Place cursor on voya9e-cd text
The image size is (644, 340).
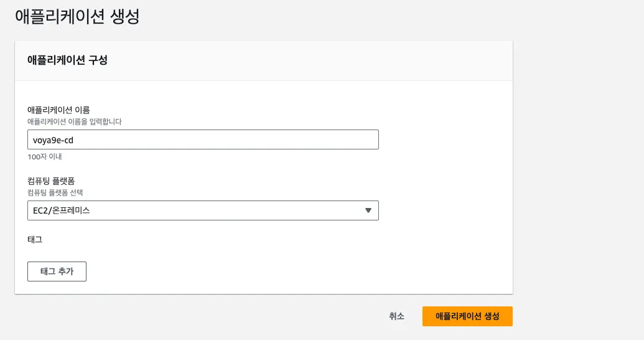click(x=53, y=140)
